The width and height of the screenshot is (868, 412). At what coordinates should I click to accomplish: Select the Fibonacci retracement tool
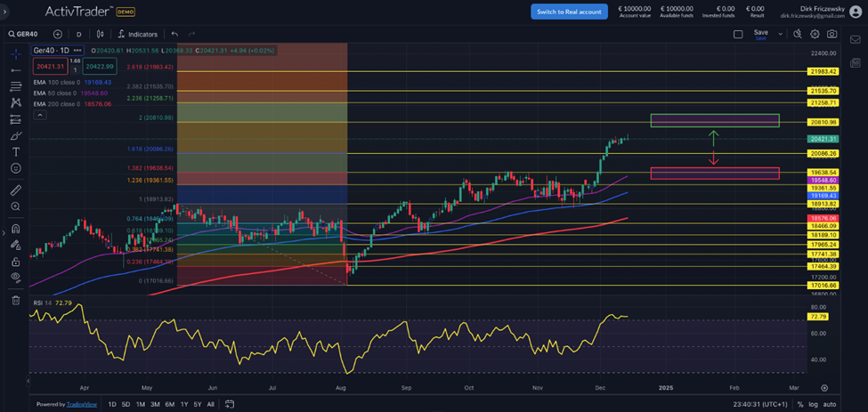point(15,86)
